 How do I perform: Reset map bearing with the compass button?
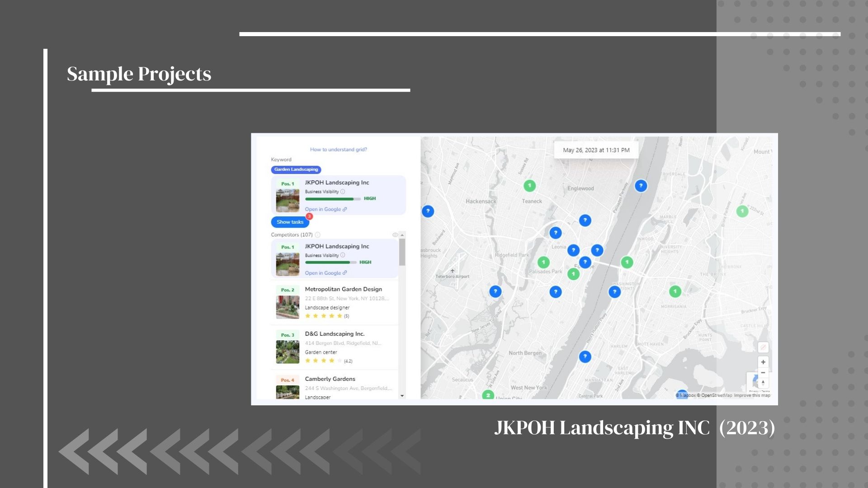[763, 383]
